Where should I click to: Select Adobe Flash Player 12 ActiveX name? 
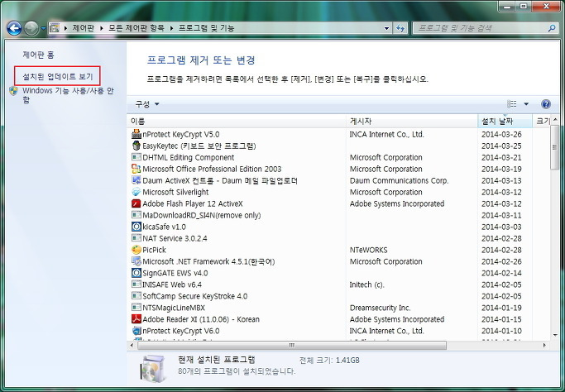click(x=193, y=203)
